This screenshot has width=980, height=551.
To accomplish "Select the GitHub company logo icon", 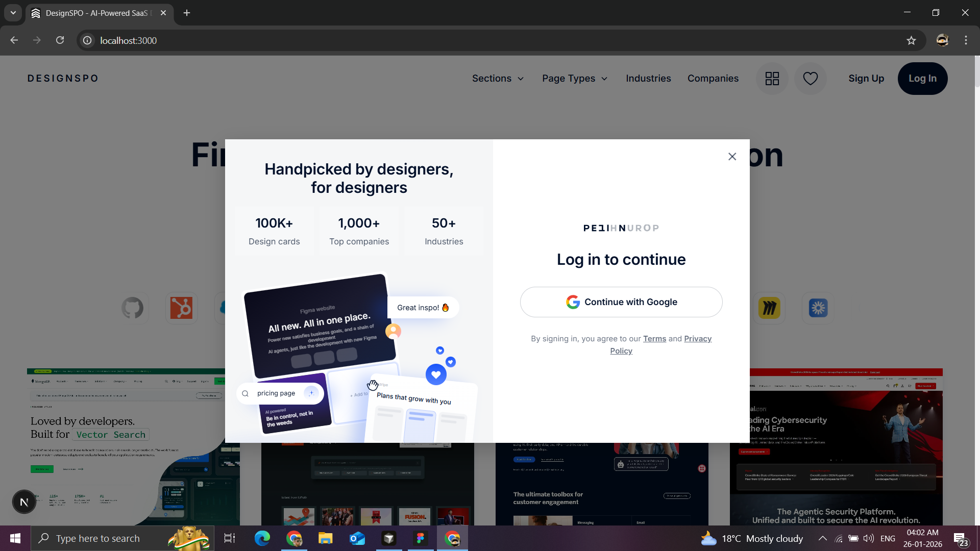I will click(x=133, y=308).
